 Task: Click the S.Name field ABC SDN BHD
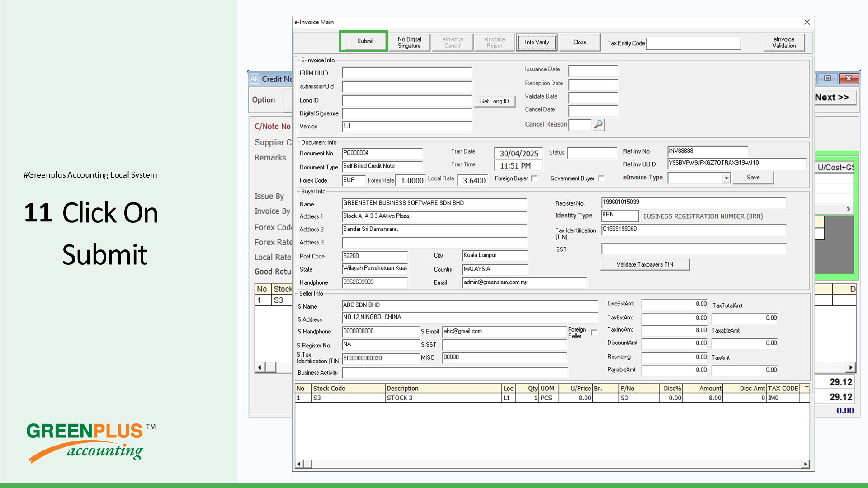coord(470,305)
